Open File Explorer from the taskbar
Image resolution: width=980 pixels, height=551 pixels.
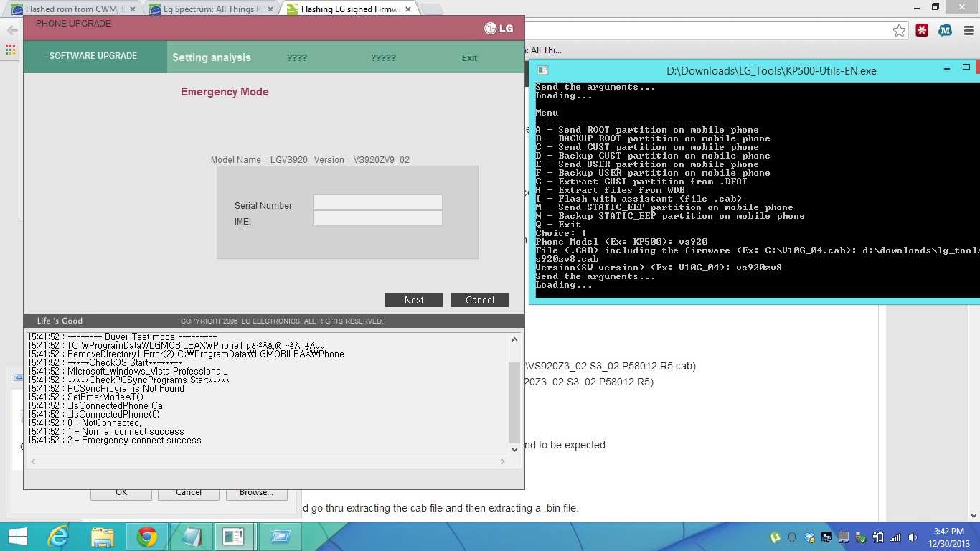pyautogui.click(x=102, y=536)
